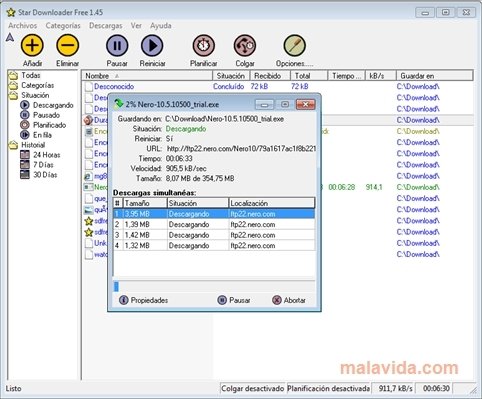Click the Colgar hang-up icon
The image size is (482, 399).
pos(245,45)
